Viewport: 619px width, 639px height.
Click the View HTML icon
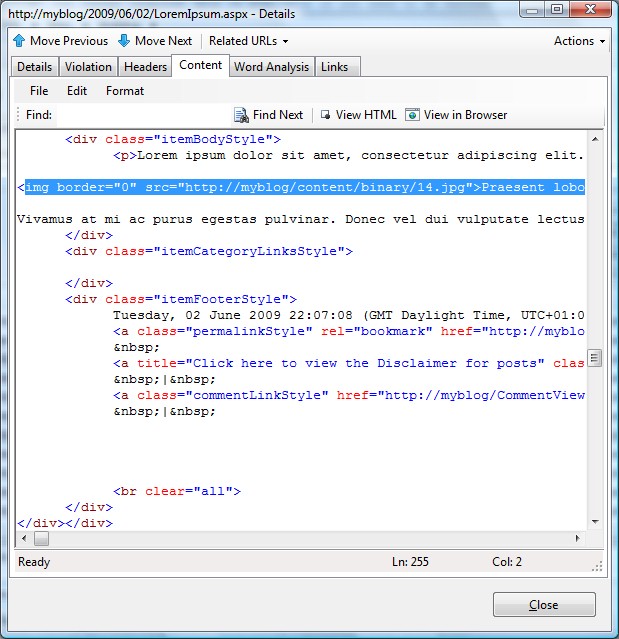point(326,115)
